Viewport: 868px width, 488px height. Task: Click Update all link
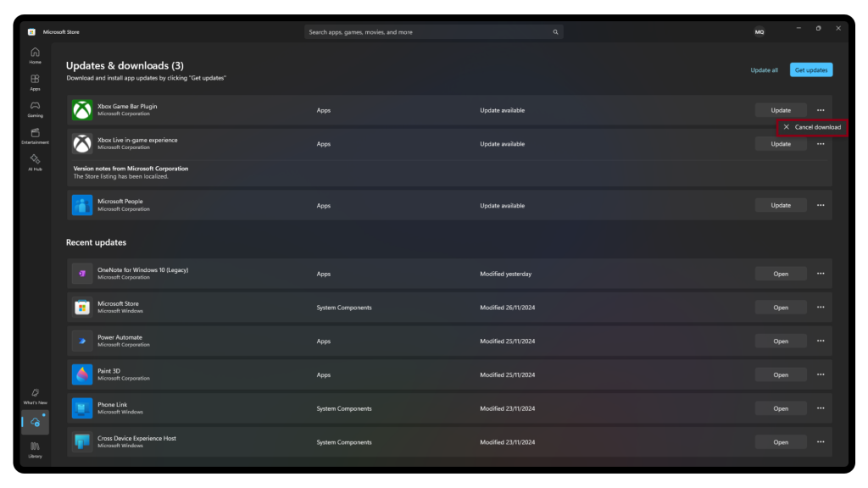[x=764, y=70]
